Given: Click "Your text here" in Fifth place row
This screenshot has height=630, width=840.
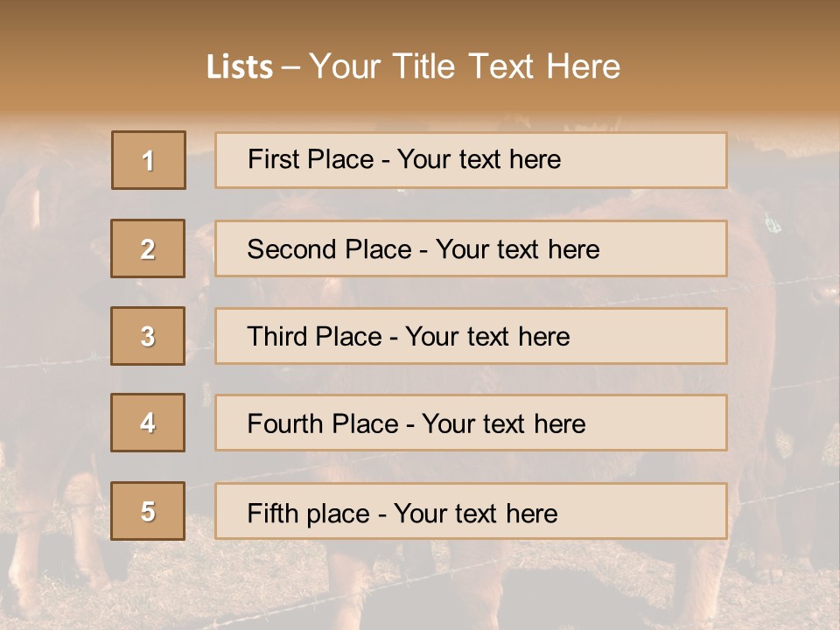Looking at the screenshot, I should 475,513.
